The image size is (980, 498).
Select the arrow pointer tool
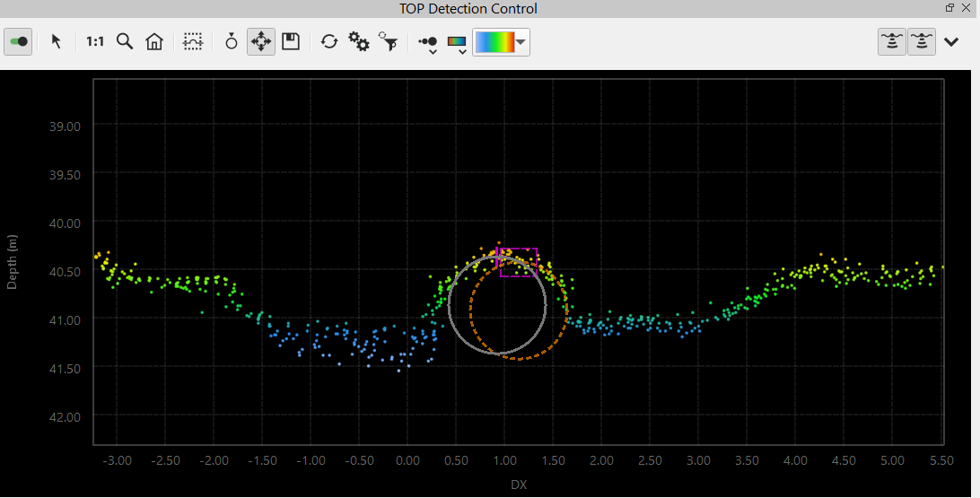click(x=57, y=41)
